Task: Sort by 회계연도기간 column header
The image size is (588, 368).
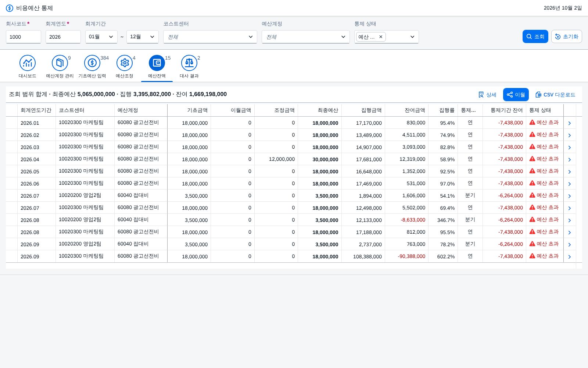Action: (36, 110)
